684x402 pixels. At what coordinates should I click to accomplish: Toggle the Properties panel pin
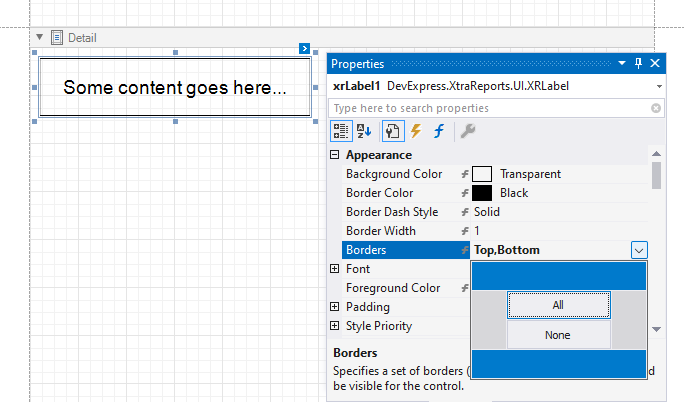pyautogui.click(x=638, y=63)
